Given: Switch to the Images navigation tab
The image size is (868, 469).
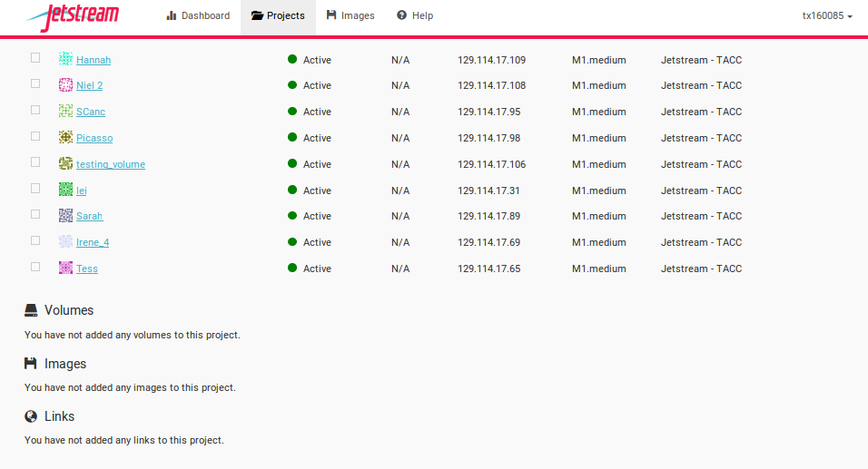Looking at the screenshot, I should (350, 16).
